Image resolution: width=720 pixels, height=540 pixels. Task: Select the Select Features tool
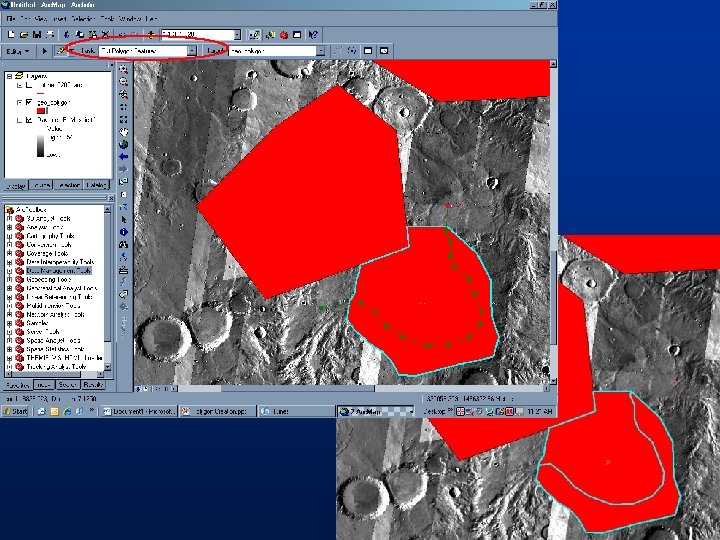coord(124,182)
